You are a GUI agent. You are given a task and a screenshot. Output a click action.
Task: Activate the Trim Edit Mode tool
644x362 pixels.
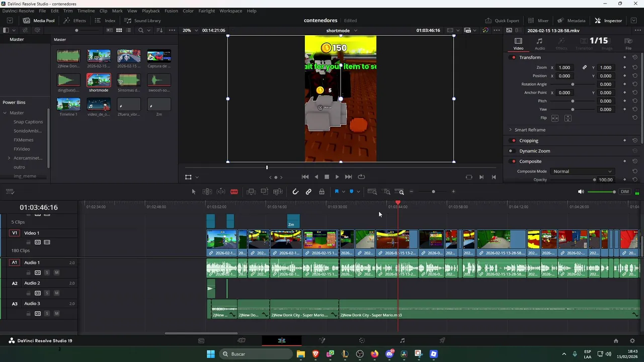point(207,192)
